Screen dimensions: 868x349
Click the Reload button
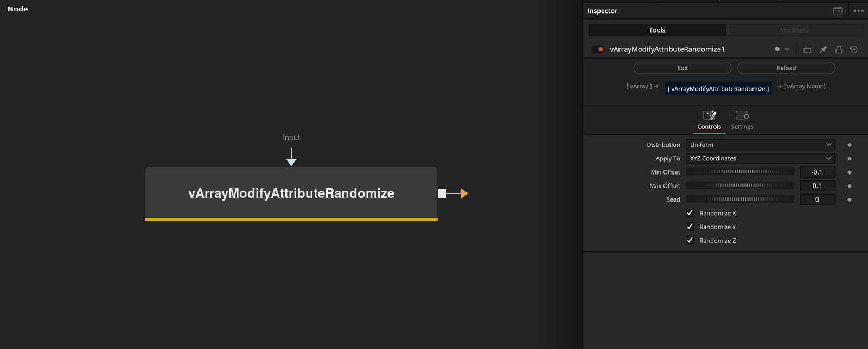point(786,68)
